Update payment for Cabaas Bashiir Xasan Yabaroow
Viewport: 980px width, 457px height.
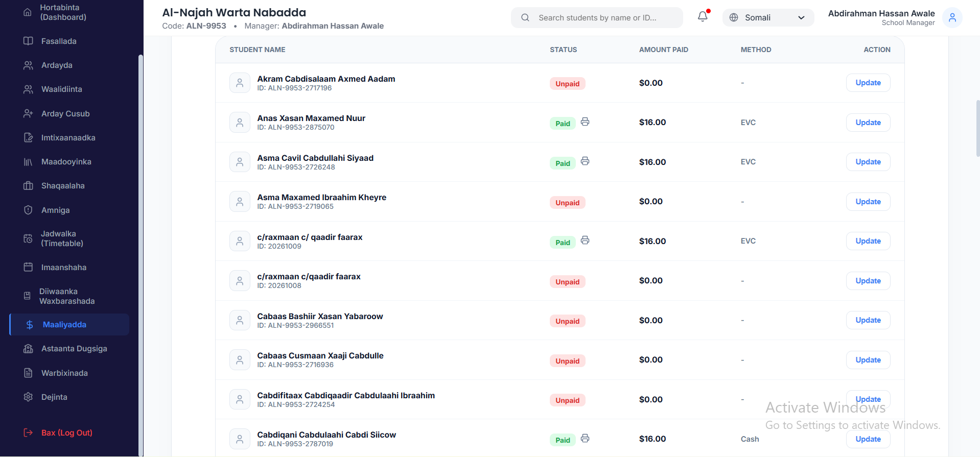[x=868, y=320]
